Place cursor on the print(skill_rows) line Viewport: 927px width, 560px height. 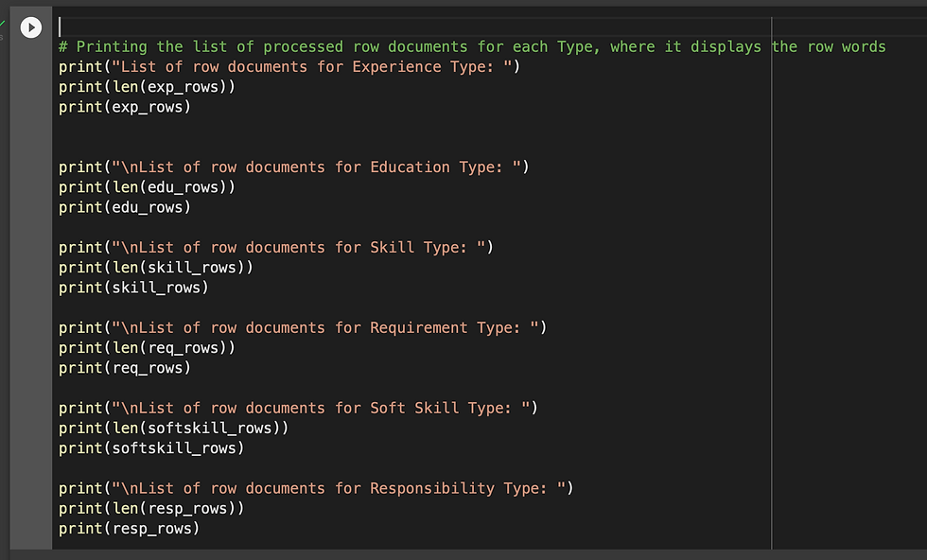click(x=133, y=288)
